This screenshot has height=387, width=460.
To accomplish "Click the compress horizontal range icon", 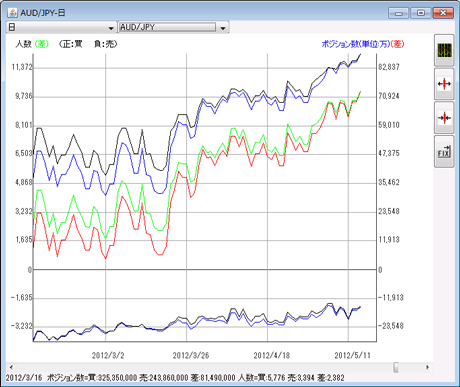I will (444, 118).
